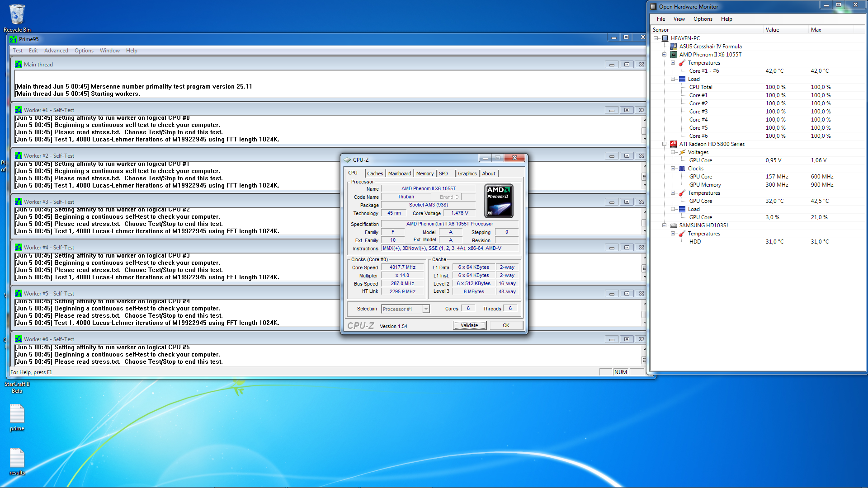Screen dimensions: 868x488
Task: Collapse the GPU Voltages node
Action: (673, 152)
